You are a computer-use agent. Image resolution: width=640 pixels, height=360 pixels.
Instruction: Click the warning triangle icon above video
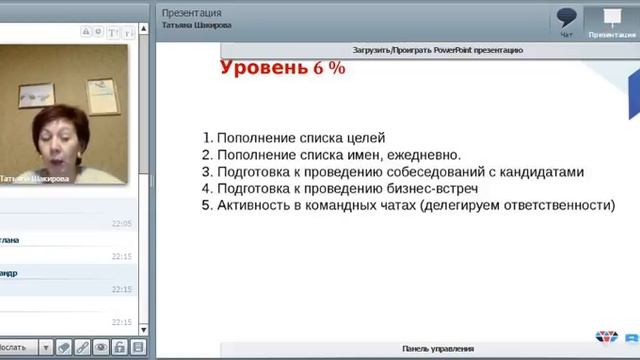[x=86, y=32]
